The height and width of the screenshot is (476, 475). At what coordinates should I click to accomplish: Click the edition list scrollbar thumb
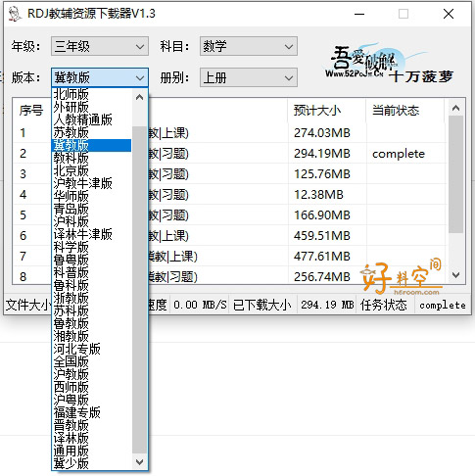click(x=140, y=290)
